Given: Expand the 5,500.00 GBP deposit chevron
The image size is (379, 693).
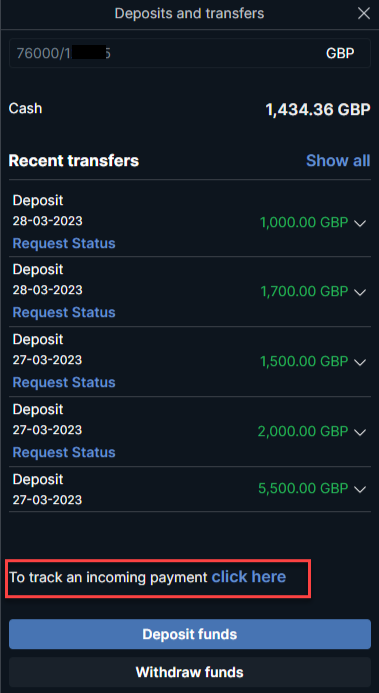Looking at the screenshot, I should [x=360, y=489].
